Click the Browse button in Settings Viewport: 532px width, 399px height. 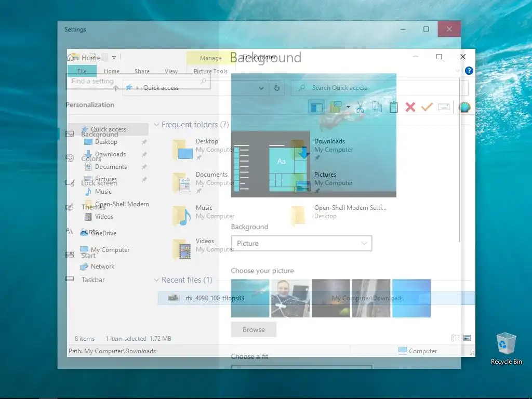click(254, 329)
